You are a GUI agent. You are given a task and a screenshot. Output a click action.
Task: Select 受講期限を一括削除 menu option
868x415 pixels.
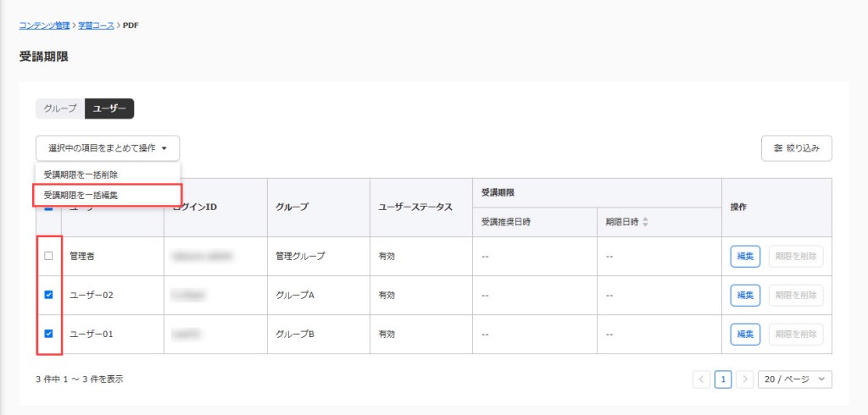[81, 174]
